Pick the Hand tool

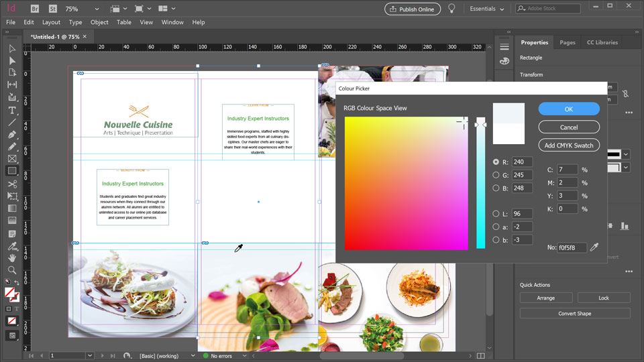[12, 257]
